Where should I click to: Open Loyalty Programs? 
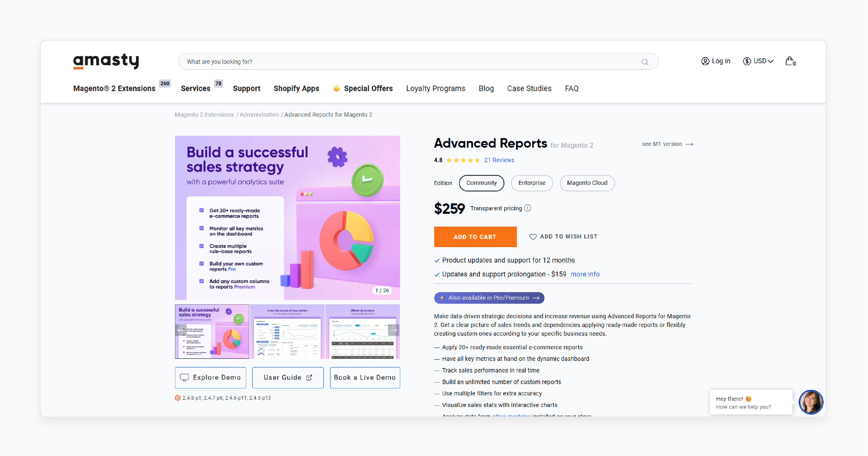[435, 88]
